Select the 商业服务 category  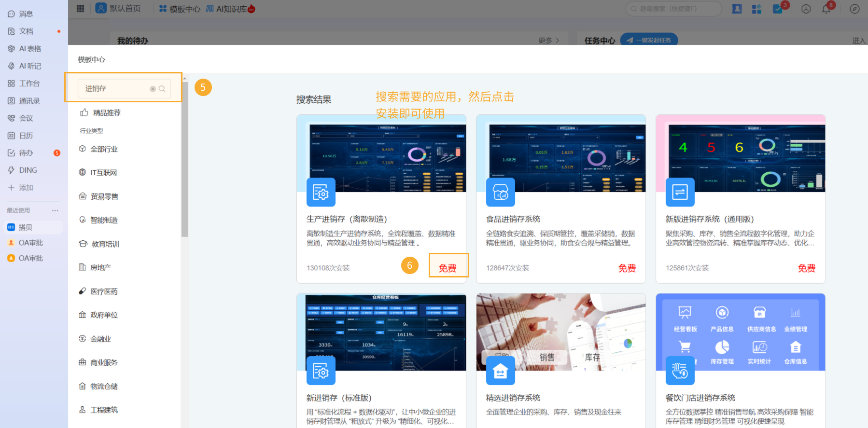coord(98,362)
